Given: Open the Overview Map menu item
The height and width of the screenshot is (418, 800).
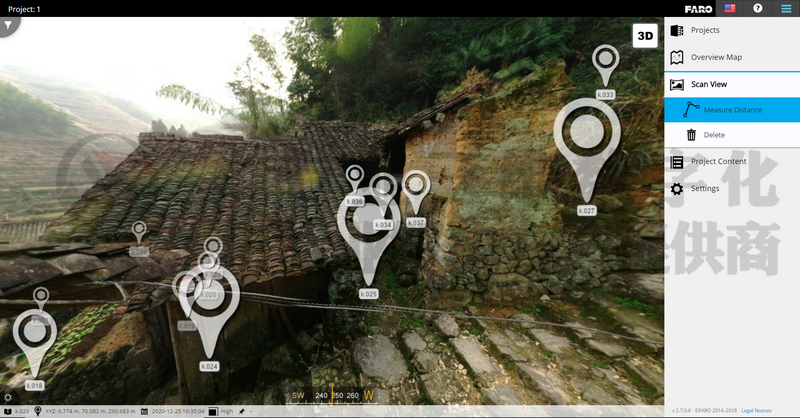Looking at the screenshot, I should (732, 57).
